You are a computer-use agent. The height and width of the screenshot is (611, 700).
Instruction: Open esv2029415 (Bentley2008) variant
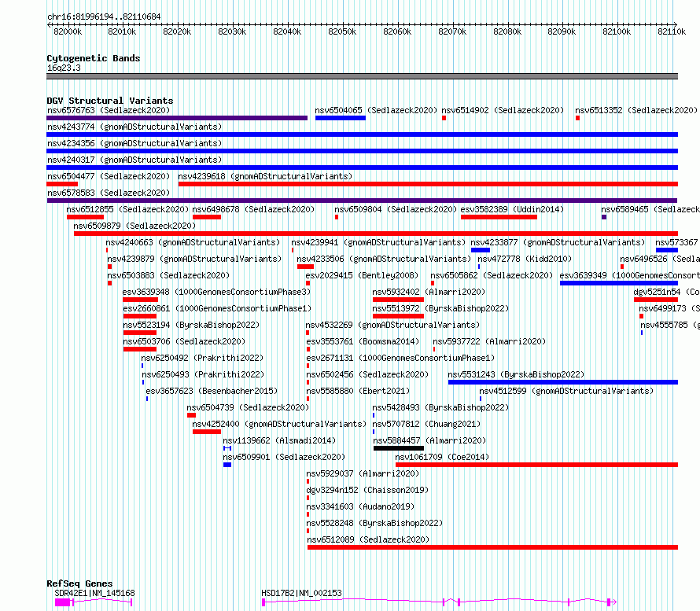(x=362, y=275)
